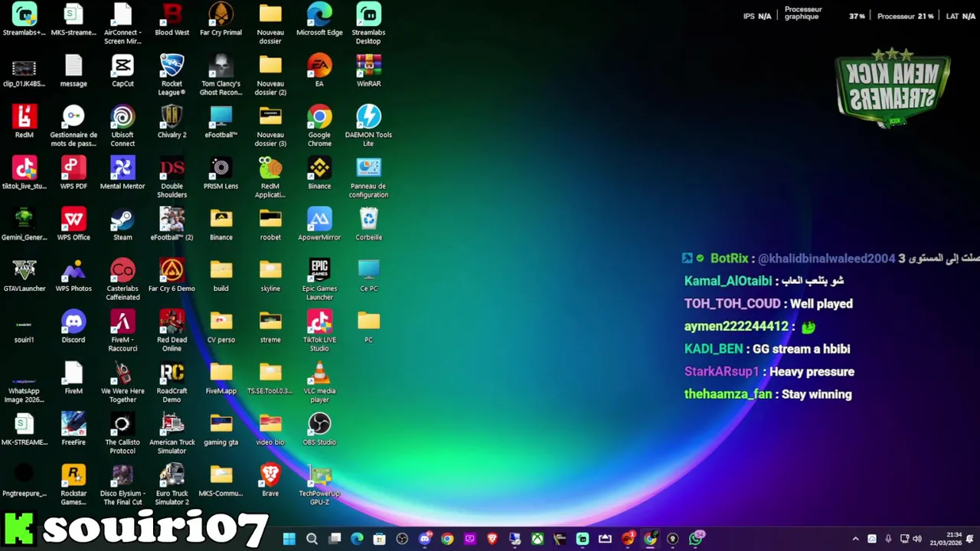Open the Windows Start menu
The image size is (980, 551).
coord(289,539)
